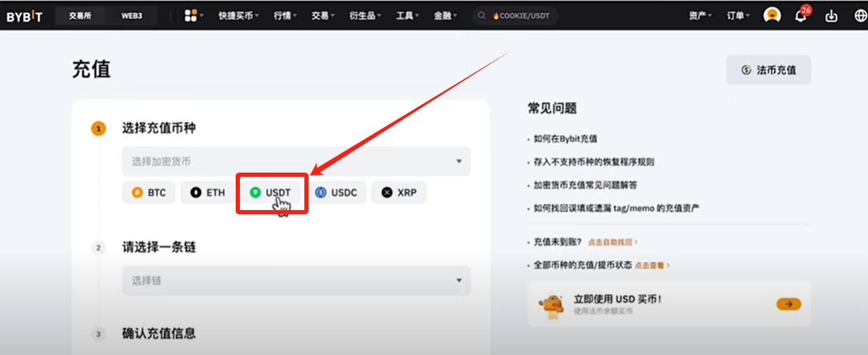Select the BTC coin chip
Viewport: 868px width, 355px height.
(149, 192)
